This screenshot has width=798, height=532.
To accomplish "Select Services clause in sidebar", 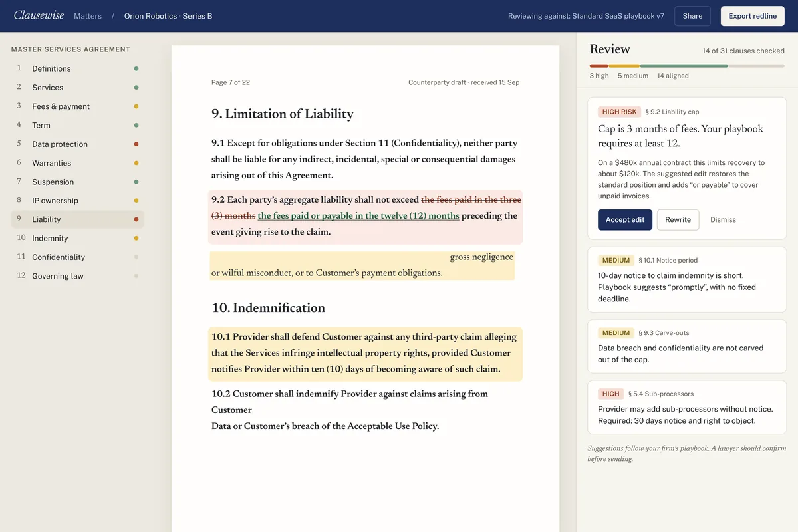I will coord(77,87).
